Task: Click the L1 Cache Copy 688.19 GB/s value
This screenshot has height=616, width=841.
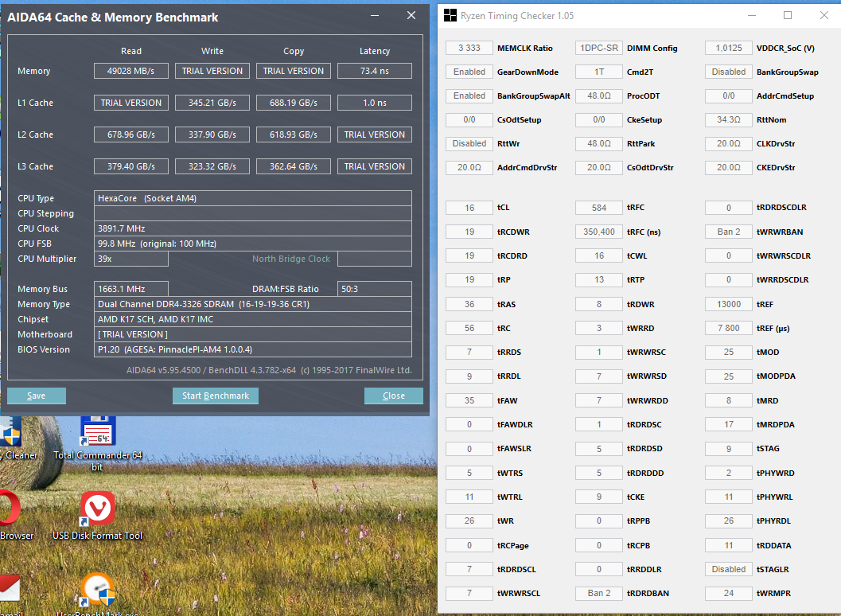Action: pos(294,103)
